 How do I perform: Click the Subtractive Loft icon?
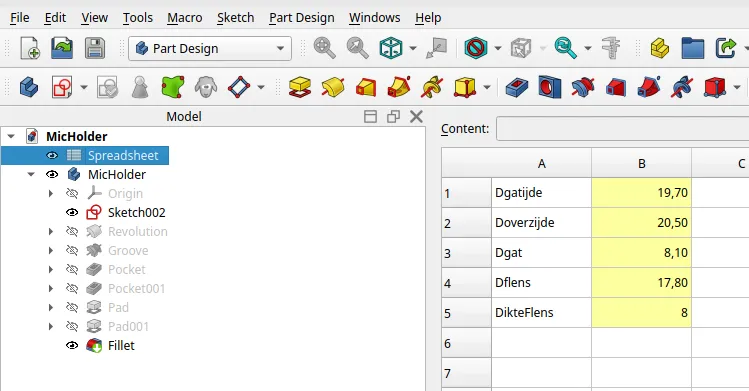(x=616, y=87)
